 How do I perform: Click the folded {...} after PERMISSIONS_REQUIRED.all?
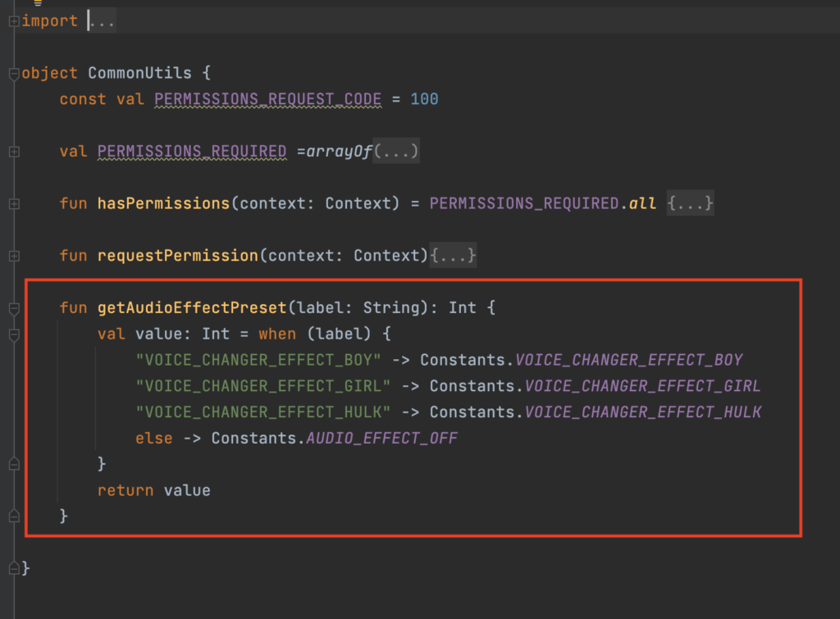point(689,203)
